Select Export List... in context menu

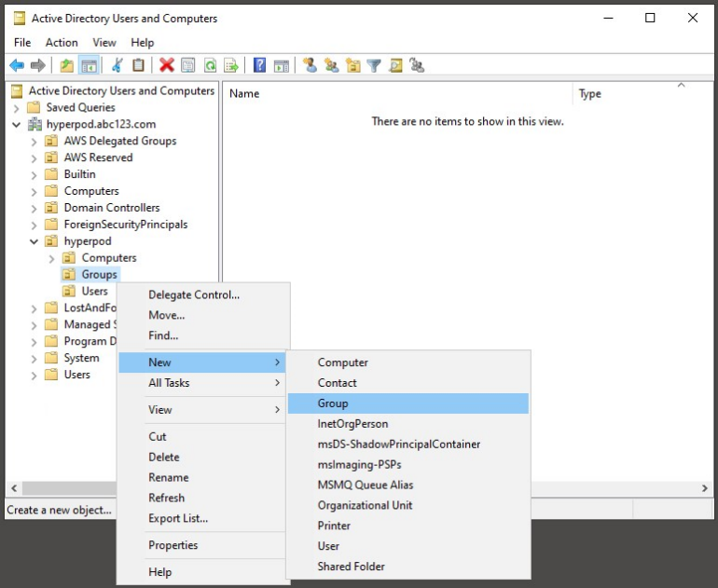click(x=201, y=518)
